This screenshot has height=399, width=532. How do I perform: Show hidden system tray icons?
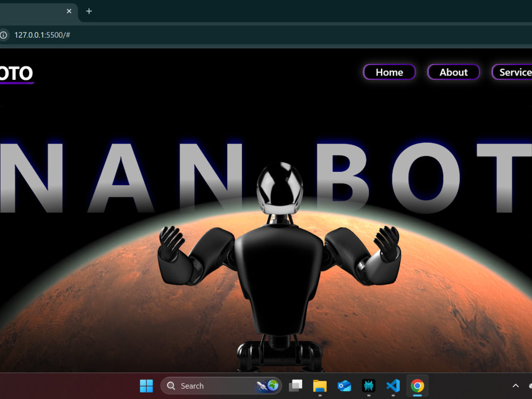[516, 386]
